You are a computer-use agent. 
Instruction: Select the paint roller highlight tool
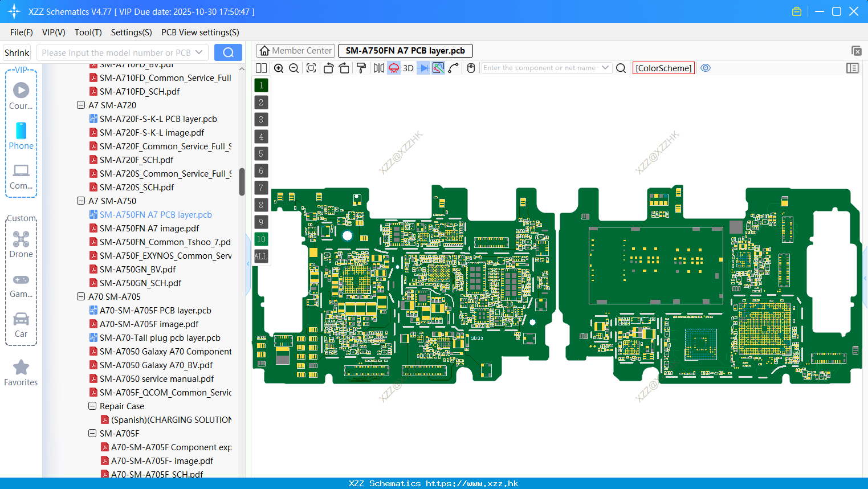tap(361, 68)
